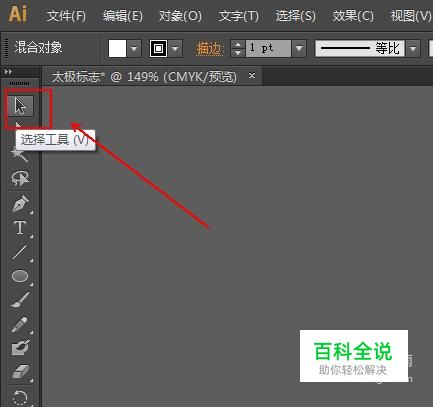The width and height of the screenshot is (433, 407).
Task: Click the 混合对象 selection label
Action: (38, 48)
